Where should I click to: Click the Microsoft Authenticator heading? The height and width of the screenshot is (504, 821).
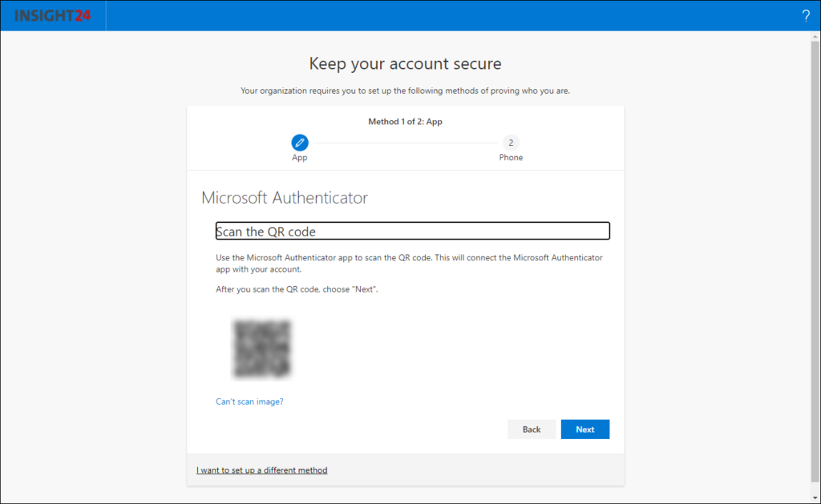click(x=284, y=197)
